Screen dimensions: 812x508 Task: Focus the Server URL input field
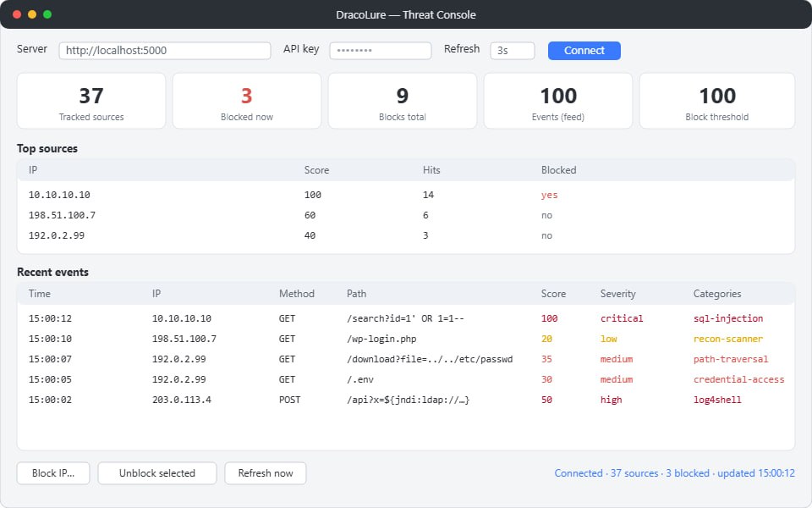pos(165,50)
